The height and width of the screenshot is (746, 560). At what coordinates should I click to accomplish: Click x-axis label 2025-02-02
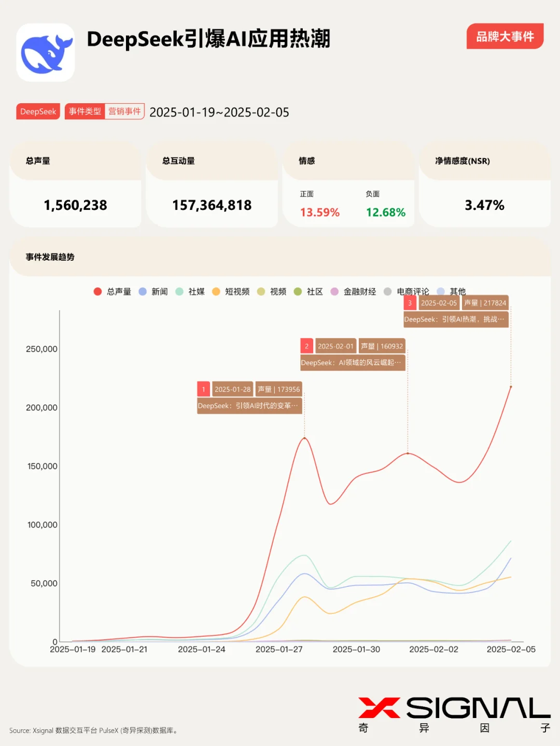[x=433, y=650]
